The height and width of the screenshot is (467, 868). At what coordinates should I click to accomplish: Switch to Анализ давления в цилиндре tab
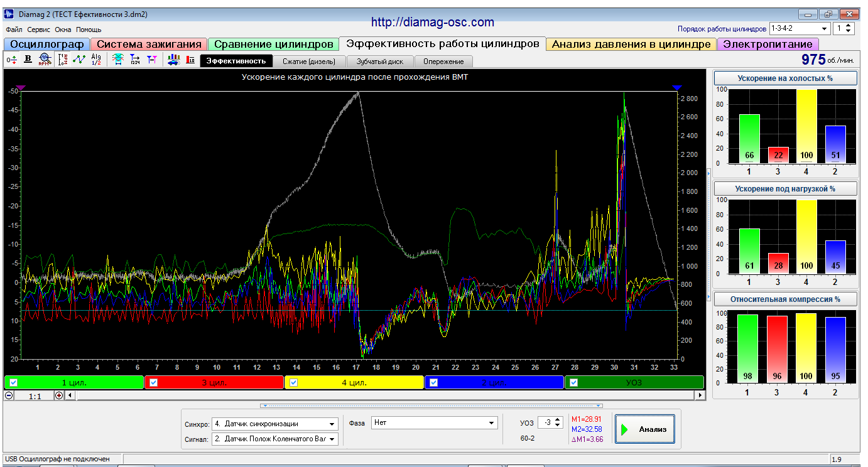631,45
